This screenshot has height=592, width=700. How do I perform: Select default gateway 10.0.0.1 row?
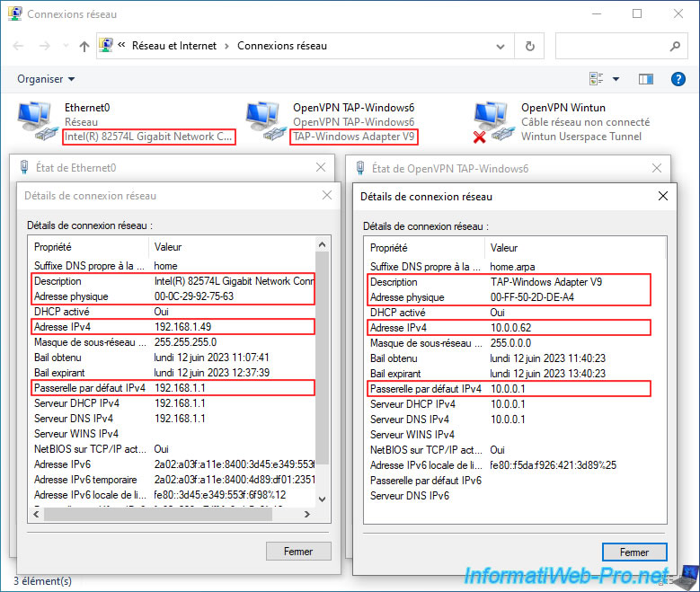(x=509, y=389)
